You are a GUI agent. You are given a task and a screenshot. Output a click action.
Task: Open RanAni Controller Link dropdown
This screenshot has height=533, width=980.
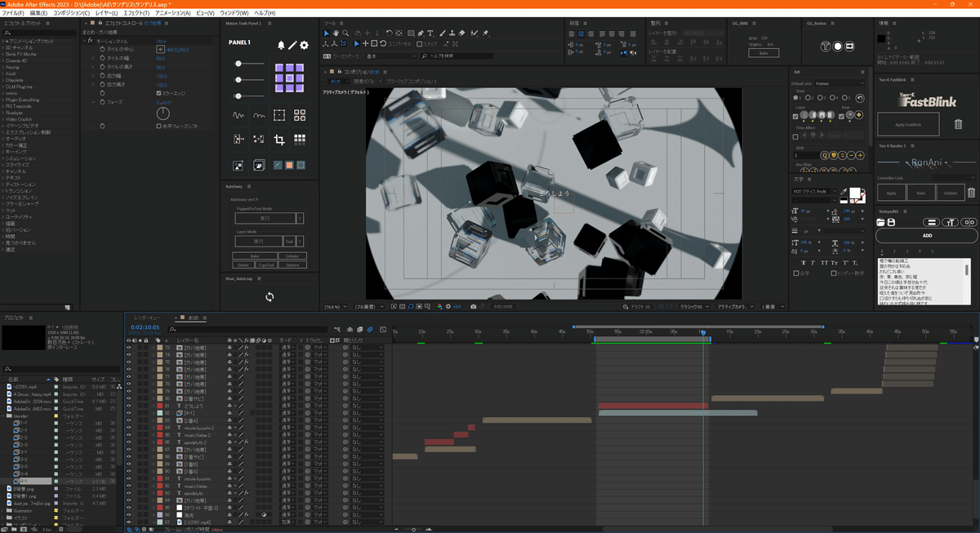click(x=954, y=178)
